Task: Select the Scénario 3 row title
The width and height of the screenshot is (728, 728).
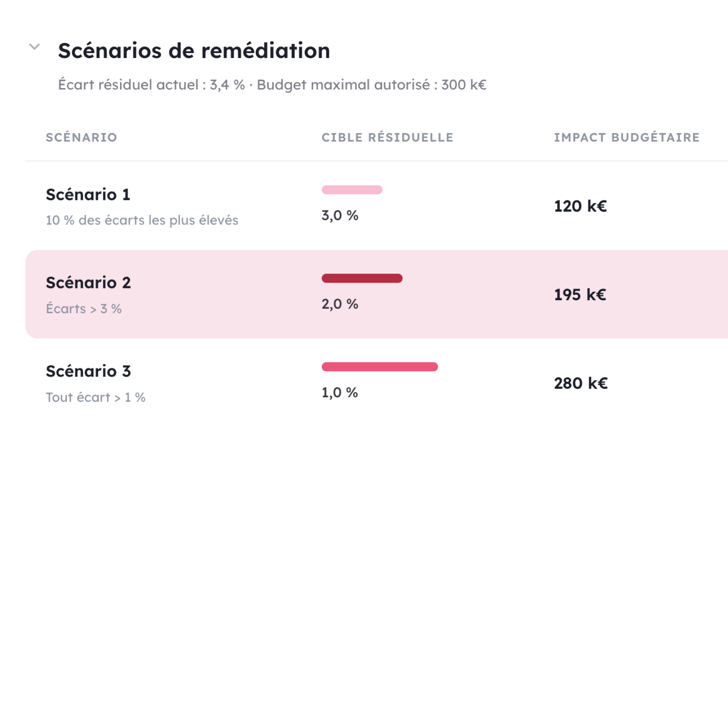Action: [x=89, y=371]
